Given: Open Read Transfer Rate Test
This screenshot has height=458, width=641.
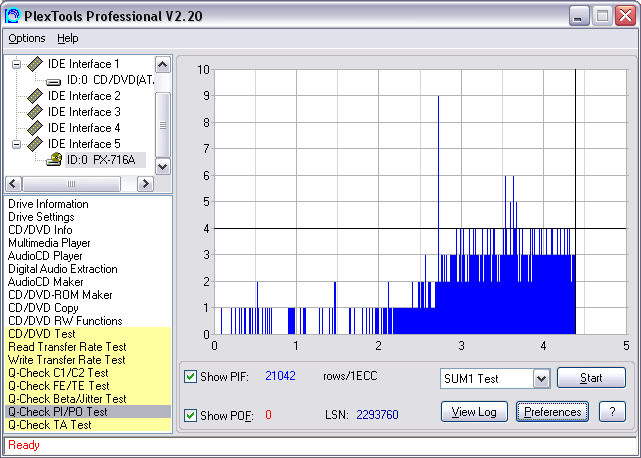Looking at the screenshot, I should (x=88, y=347).
